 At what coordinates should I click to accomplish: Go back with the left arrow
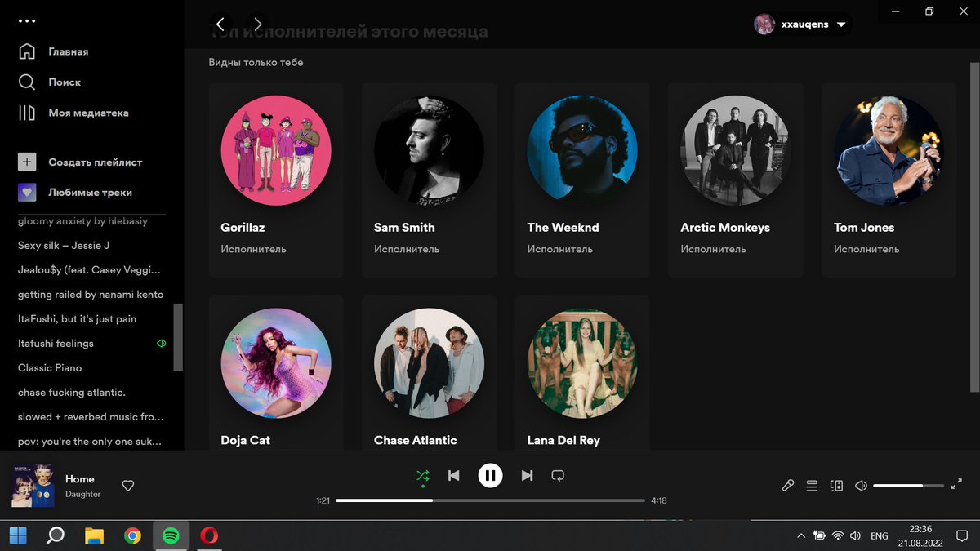point(220,24)
